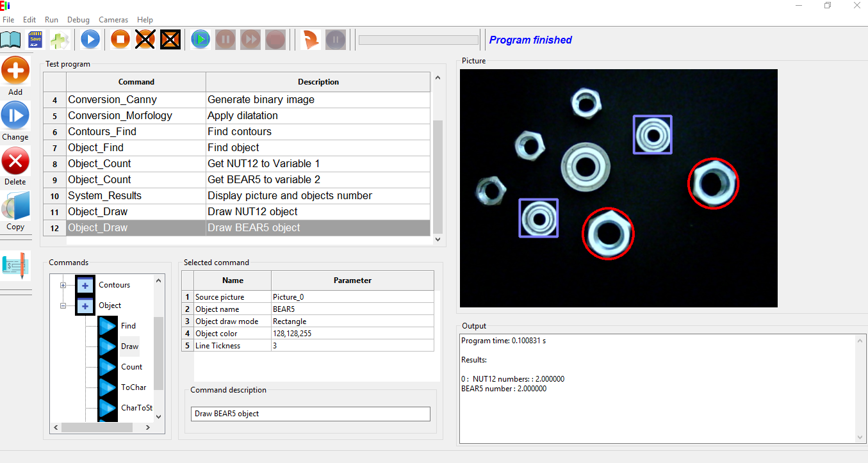Click the Add command plus icon
The image size is (868, 463).
pyautogui.click(x=15, y=70)
